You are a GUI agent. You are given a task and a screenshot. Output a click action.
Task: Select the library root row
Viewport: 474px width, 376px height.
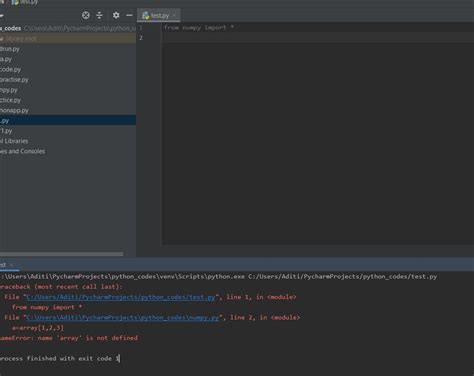[68, 39]
